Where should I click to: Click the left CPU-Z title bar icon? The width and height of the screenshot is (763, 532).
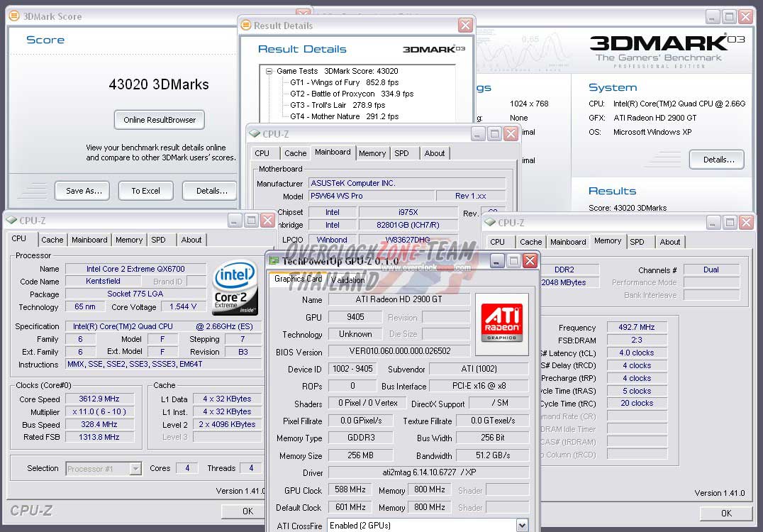coord(11,220)
